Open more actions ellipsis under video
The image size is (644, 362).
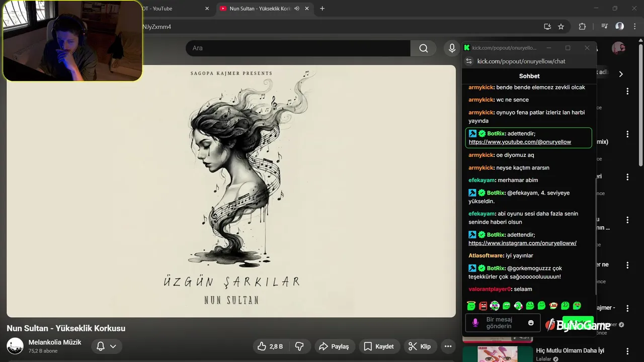[448, 346]
